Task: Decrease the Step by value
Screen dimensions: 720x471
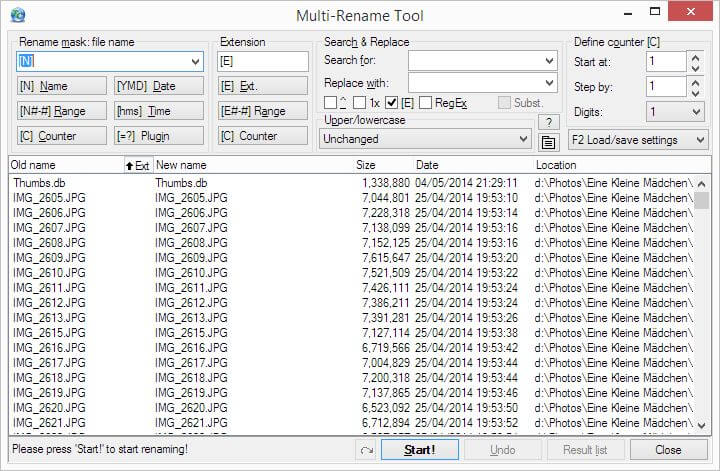Action: click(695, 93)
